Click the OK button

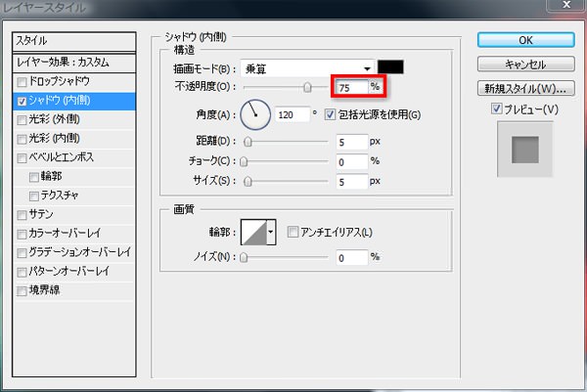[x=525, y=40]
